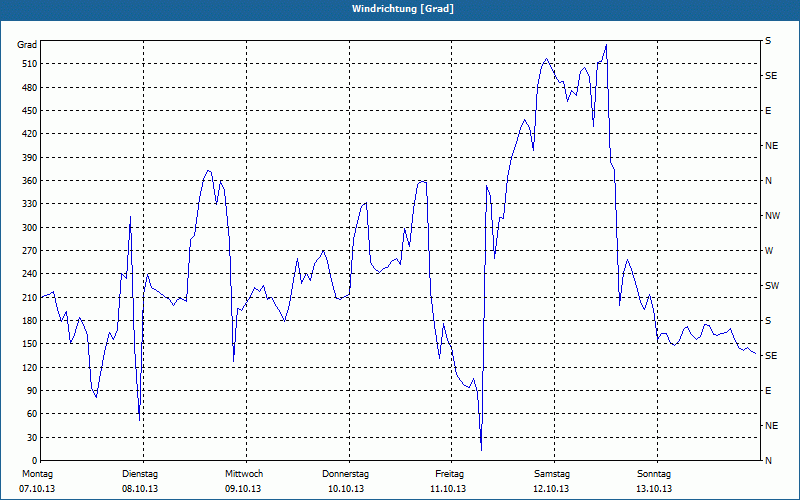Click the "Mittwoch" day label
This screenshot has width=800, height=500.
[244, 474]
